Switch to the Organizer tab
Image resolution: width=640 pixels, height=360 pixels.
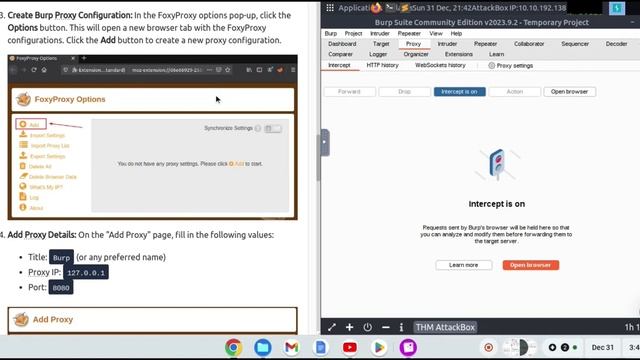click(x=416, y=54)
